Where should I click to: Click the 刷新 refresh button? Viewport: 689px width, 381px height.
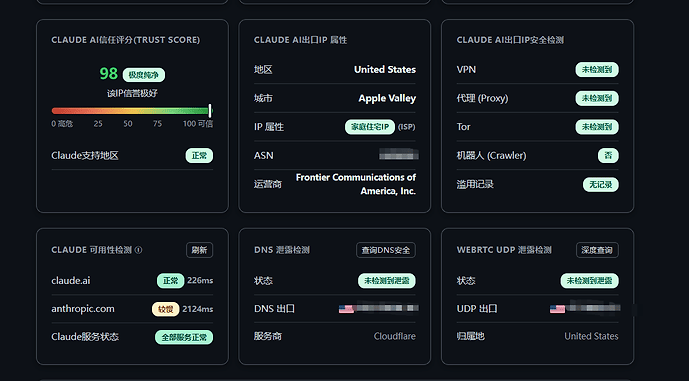pyautogui.click(x=199, y=250)
